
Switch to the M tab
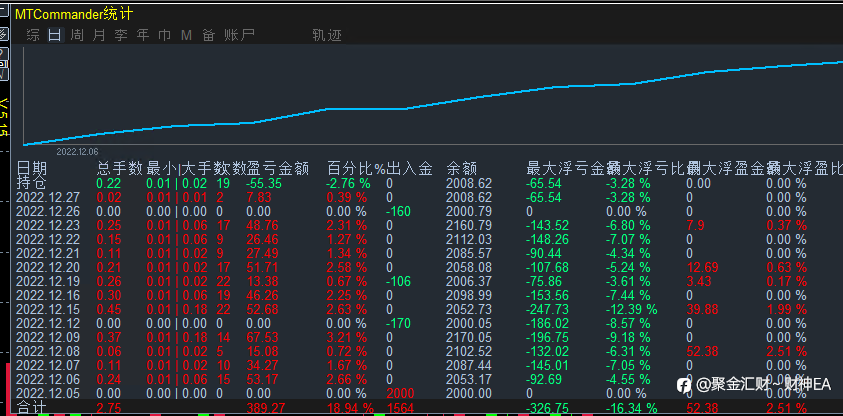(x=186, y=35)
